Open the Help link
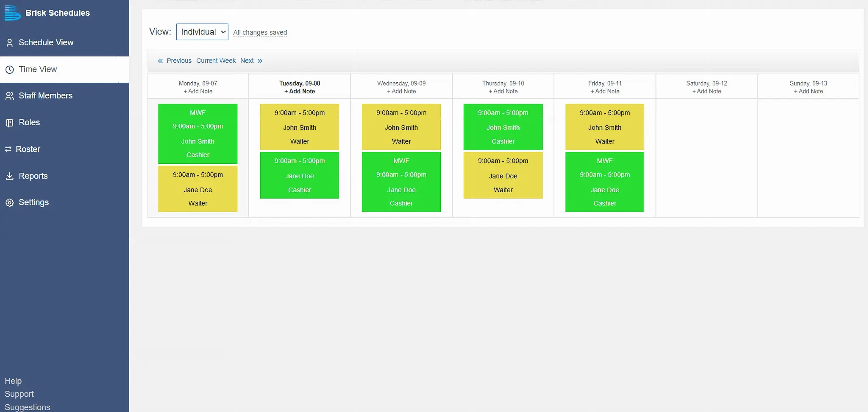Image resolution: width=868 pixels, height=412 pixels. [13, 381]
